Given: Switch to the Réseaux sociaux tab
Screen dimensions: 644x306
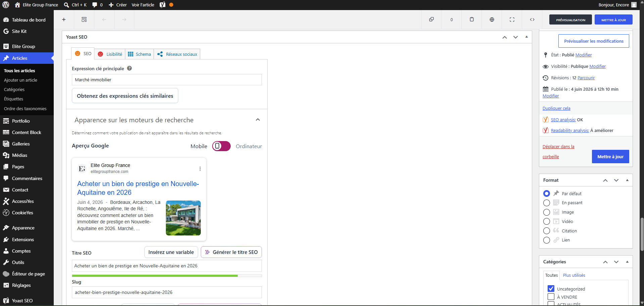Looking at the screenshot, I should coord(177,54).
